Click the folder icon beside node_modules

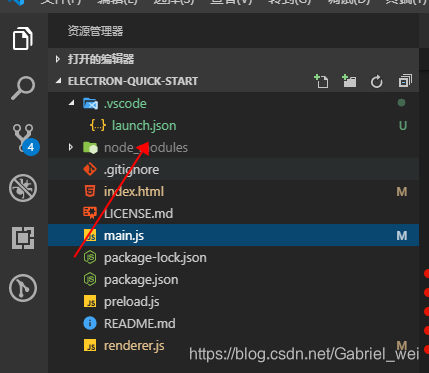[x=90, y=147]
